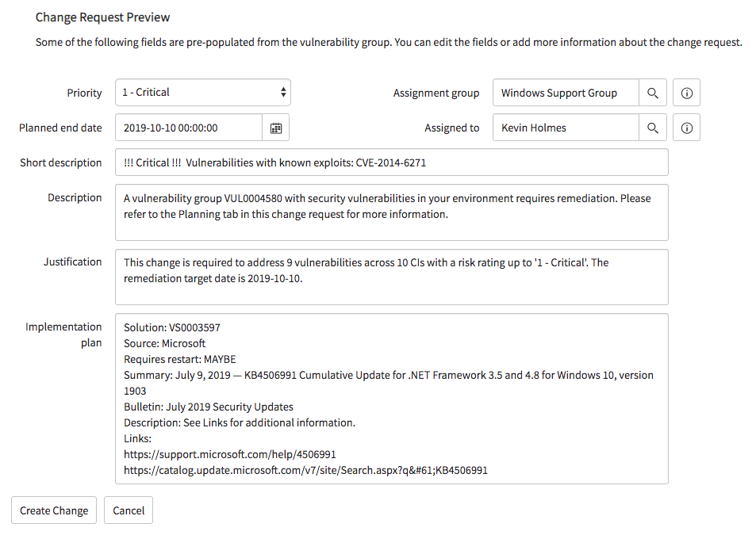Click the Create Change button
Image resolution: width=756 pixels, height=539 pixels.
(x=54, y=510)
